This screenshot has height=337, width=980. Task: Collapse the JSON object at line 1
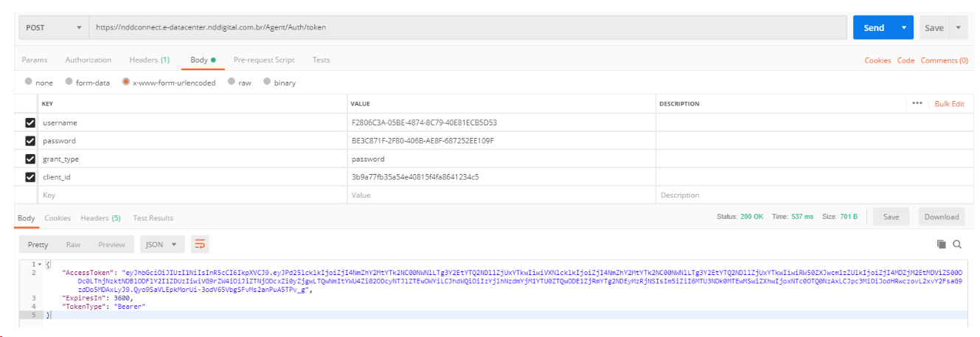point(40,264)
